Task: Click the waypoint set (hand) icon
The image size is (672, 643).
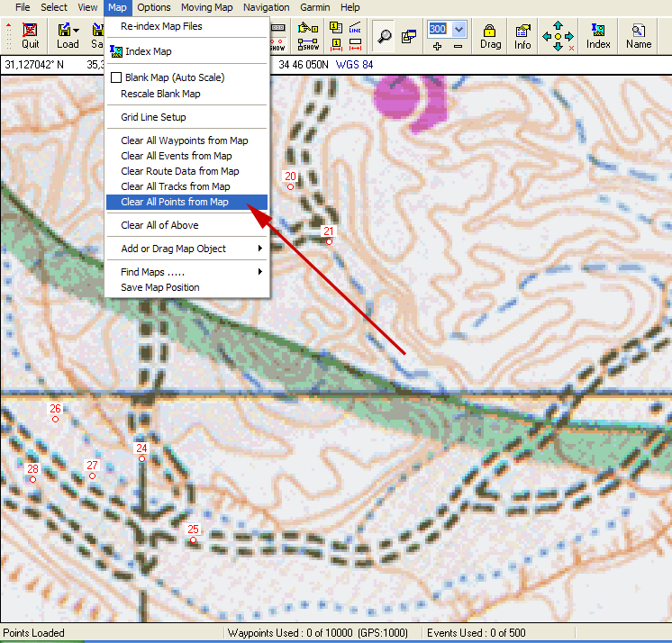Action: [308, 28]
